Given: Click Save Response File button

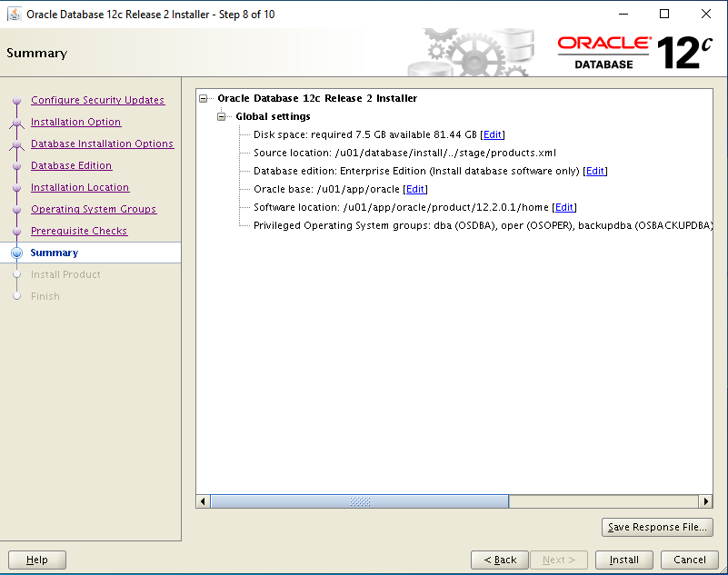Looking at the screenshot, I should pyautogui.click(x=657, y=527).
